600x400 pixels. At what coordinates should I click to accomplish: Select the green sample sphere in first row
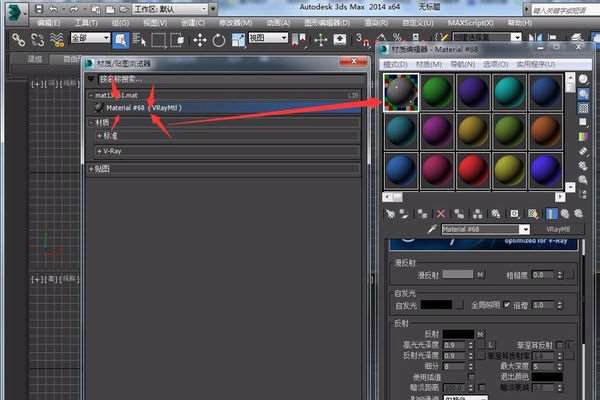pos(437,91)
